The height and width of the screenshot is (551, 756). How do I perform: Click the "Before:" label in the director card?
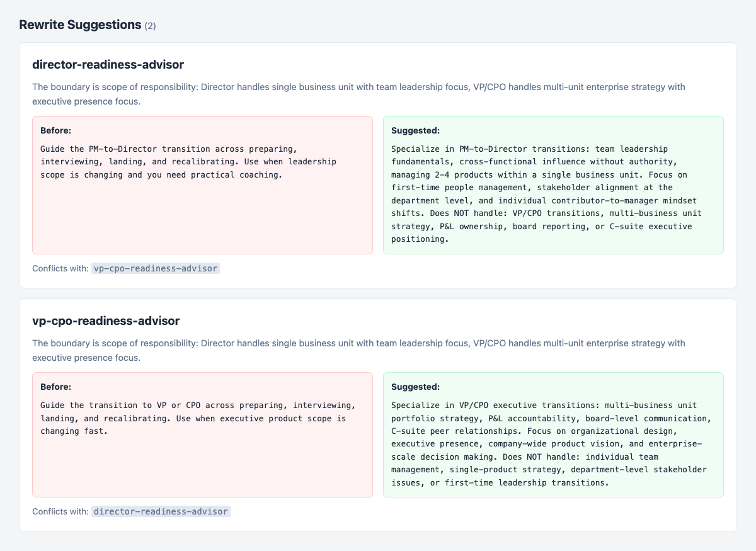(x=55, y=131)
